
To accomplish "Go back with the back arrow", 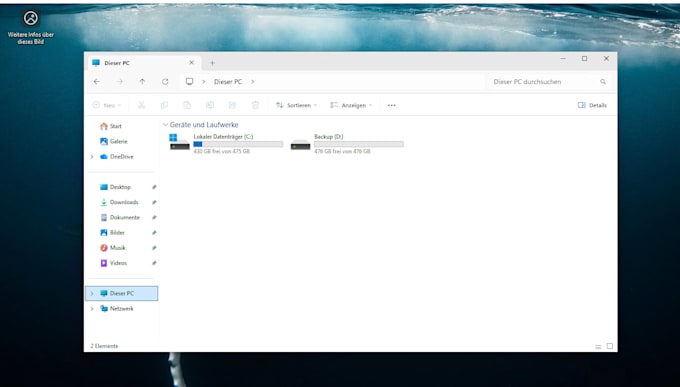I will (97, 82).
